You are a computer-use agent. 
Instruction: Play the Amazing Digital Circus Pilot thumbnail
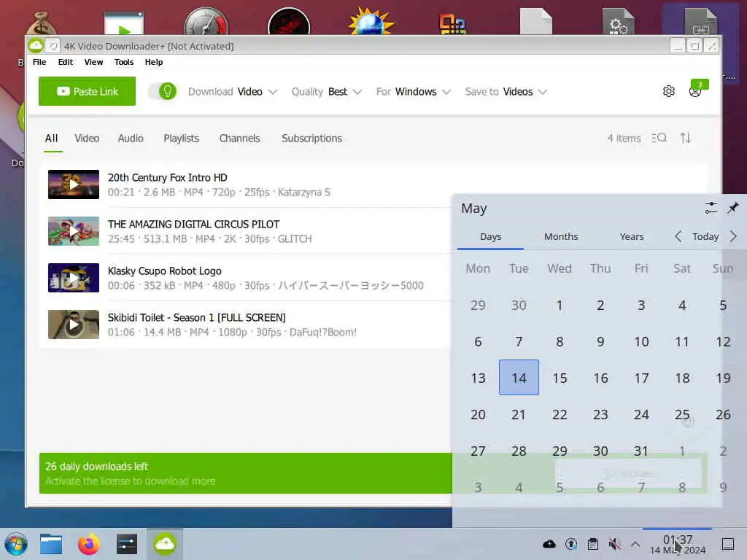pos(74,231)
